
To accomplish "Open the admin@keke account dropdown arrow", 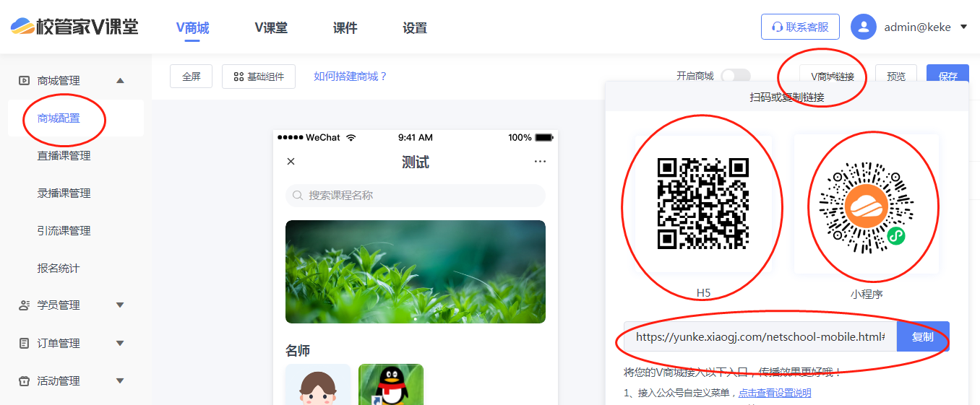I will coord(963,27).
